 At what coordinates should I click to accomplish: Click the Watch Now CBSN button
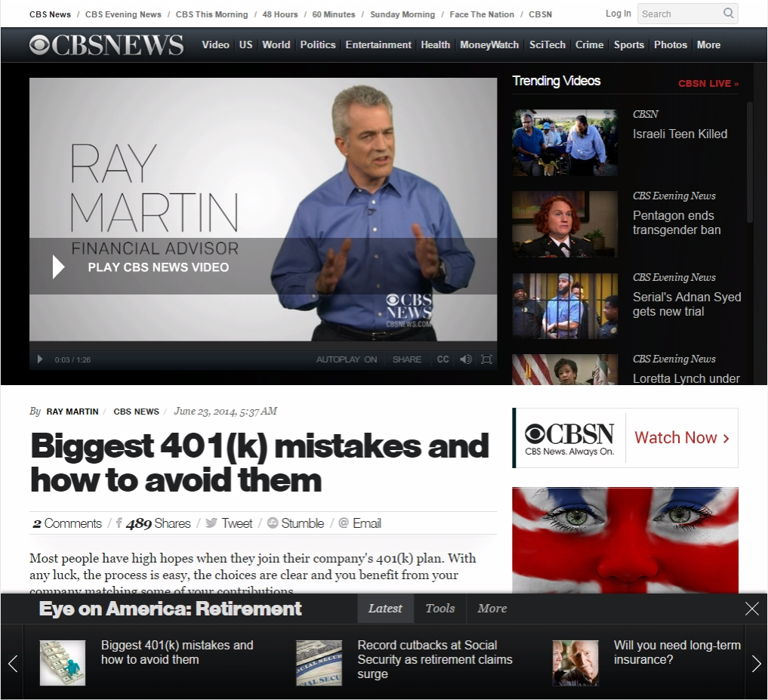pyautogui.click(x=682, y=437)
